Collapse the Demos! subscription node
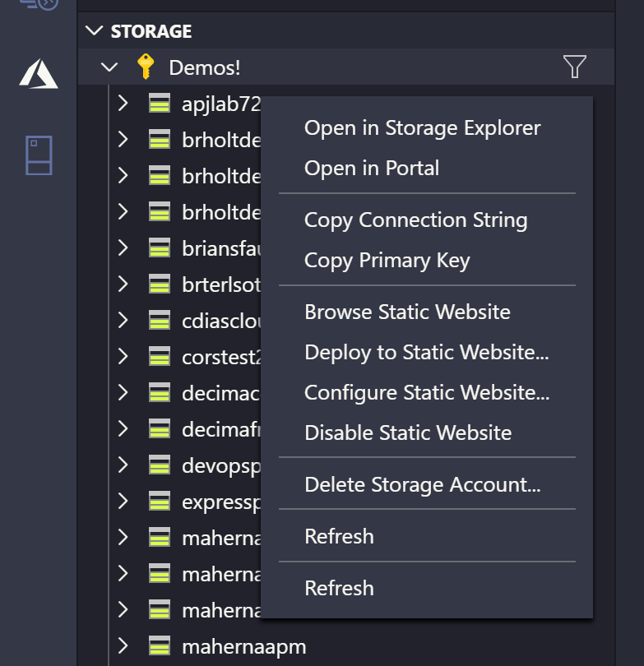The image size is (644, 666). coord(109,67)
